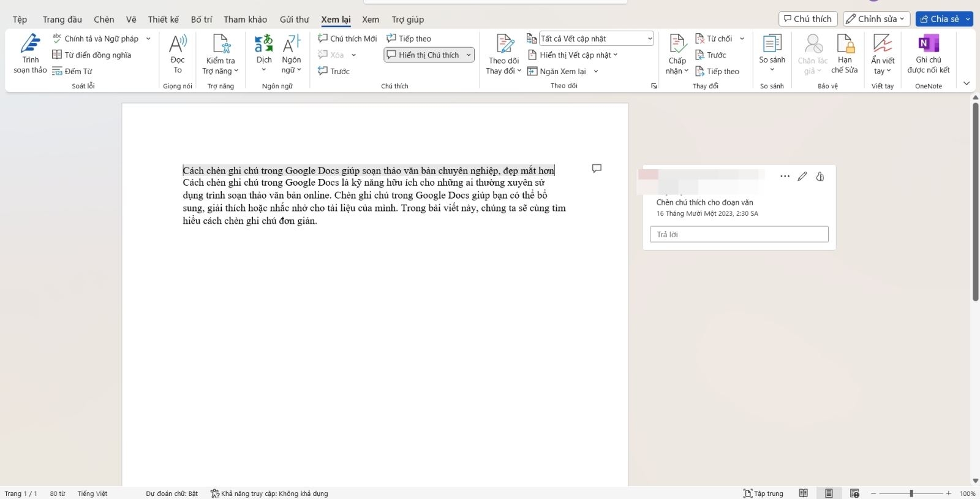Edit the comment with pencil icon
Viewport: 980px width, 499px height.
point(802,177)
